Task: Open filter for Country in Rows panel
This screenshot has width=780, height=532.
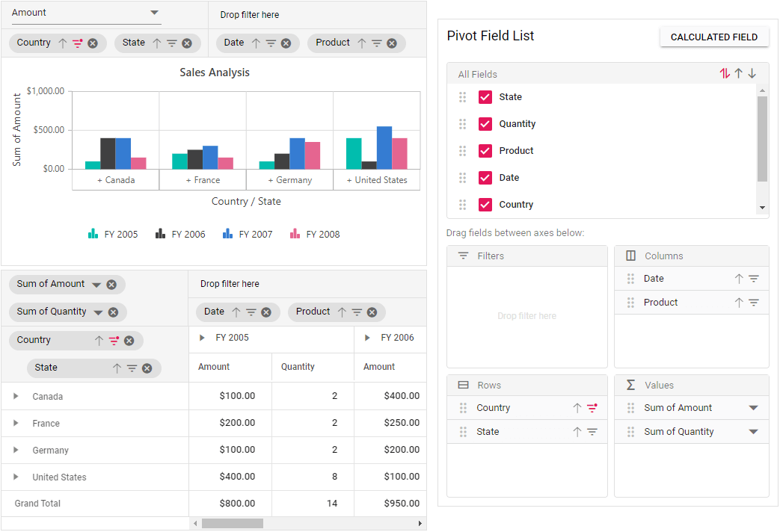Action: tap(592, 408)
